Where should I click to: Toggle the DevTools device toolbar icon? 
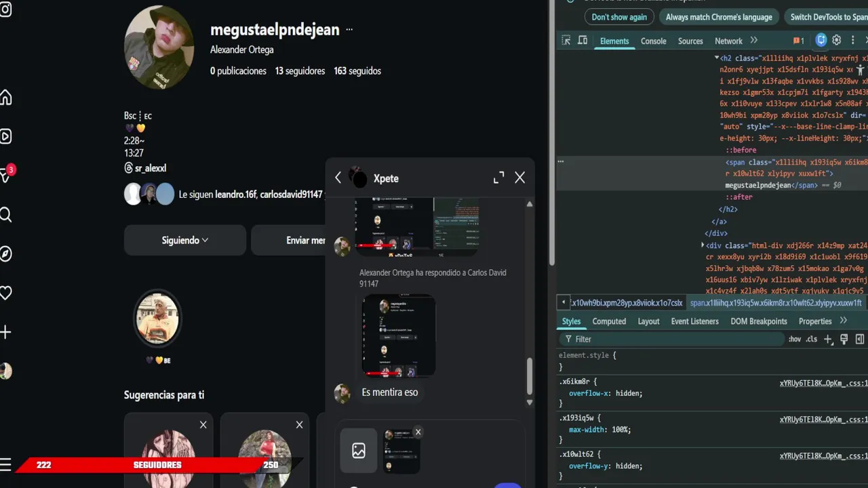(x=583, y=41)
